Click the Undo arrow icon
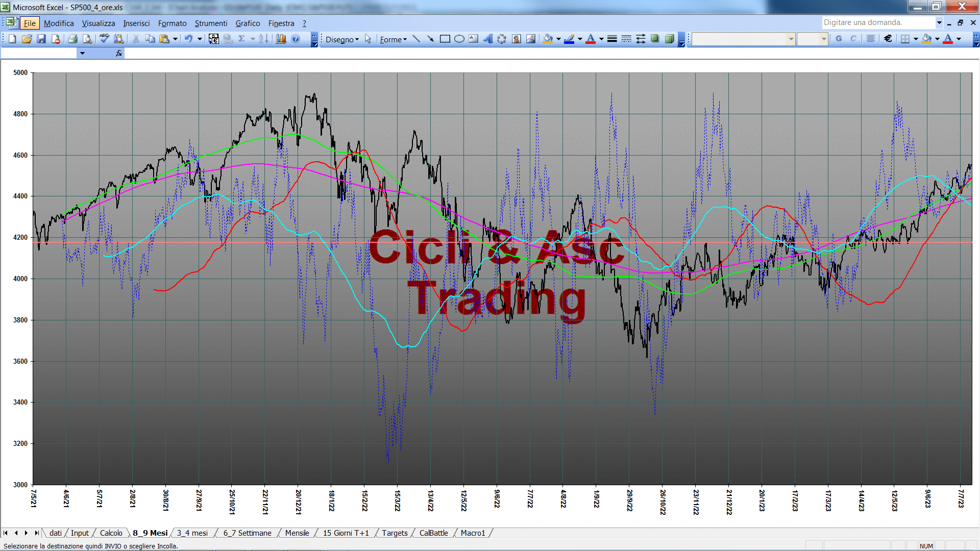 coord(189,39)
